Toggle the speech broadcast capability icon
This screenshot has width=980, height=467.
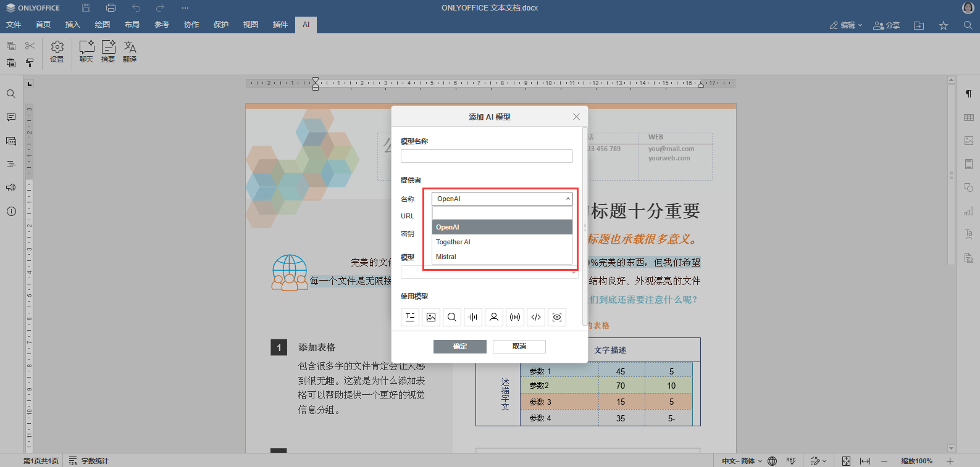(515, 317)
